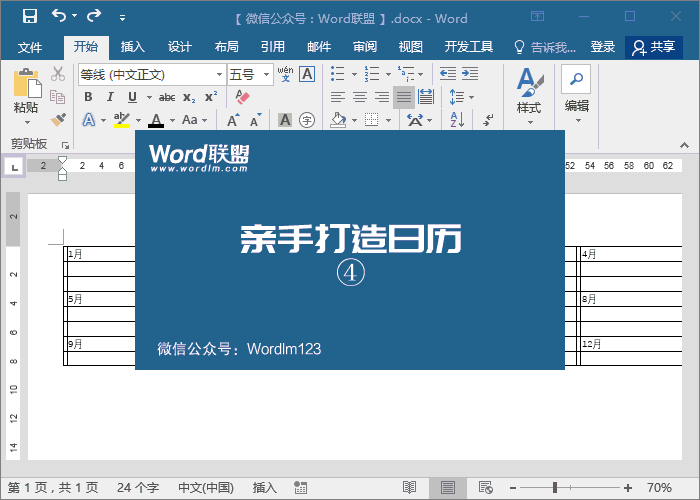Screen dimensions: 700x500
Task: Click the Clear Formatting eraser icon
Action: click(242, 97)
